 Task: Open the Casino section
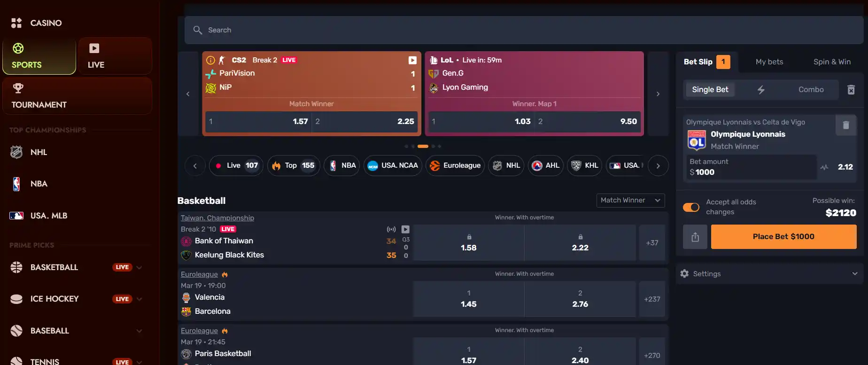[x=37, y=23]
